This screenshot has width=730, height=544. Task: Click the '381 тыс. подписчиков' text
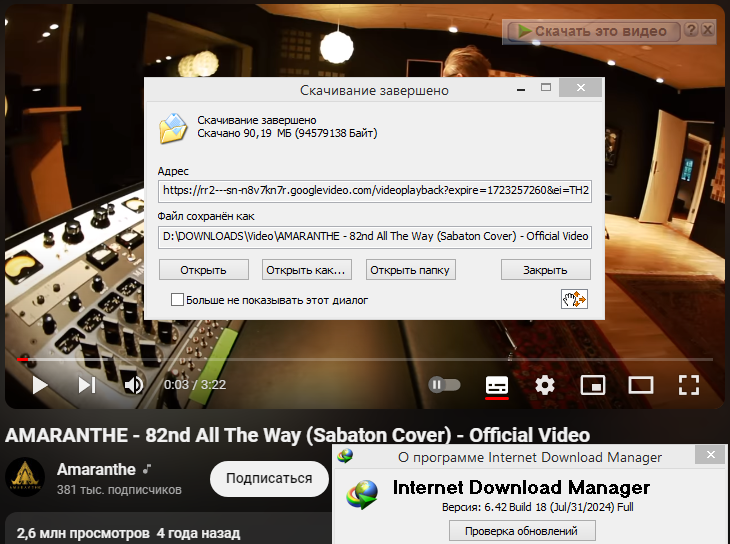[x=119, y=490]
